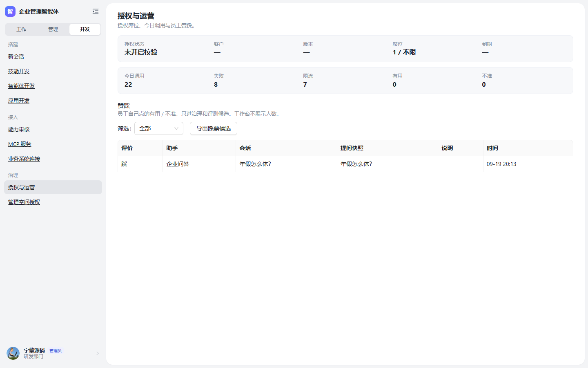Click the 提问快照 column header
The height and width of the screenshot is (368, 588).
pos(388,148)
